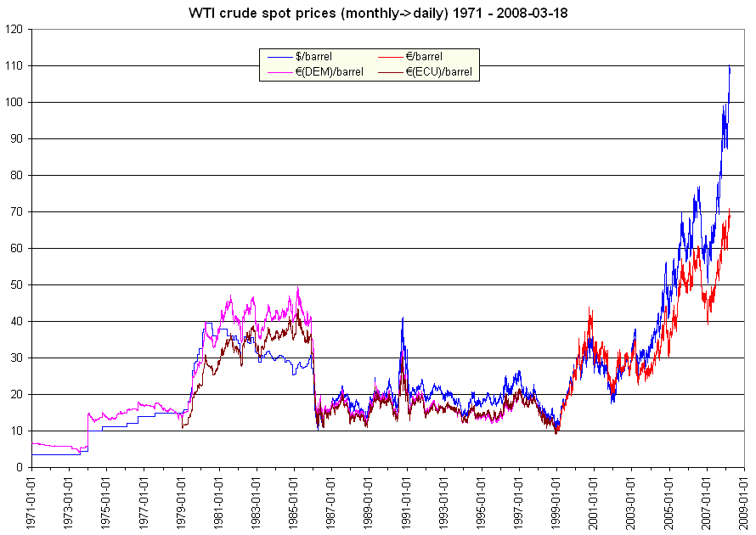
Task: Click the y-axis value 90
Action: click(x=17, y=138)
